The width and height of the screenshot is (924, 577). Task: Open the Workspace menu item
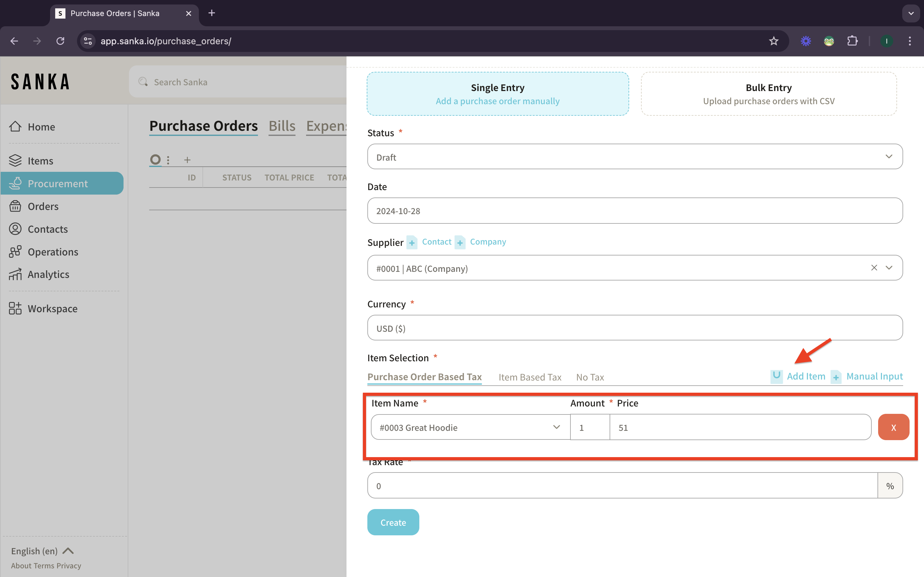52,308
